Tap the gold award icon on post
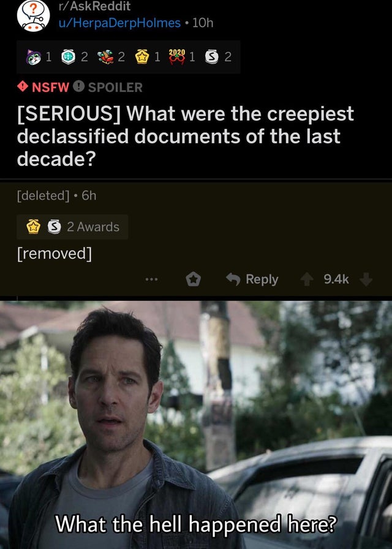Screen dimensions: 392x549 click(x=141, y=57)
